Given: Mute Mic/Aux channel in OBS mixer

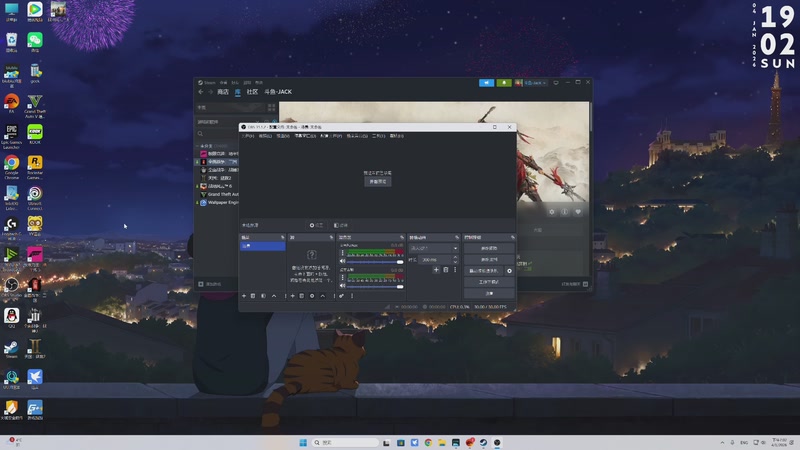Looking at the screenshot, I should click(x=343, y=286).
